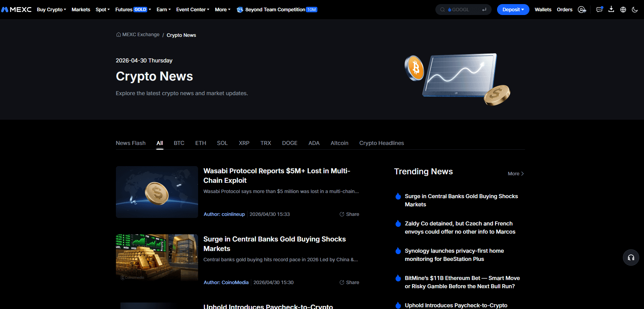Open trending Surge in Central Banks Gold link
The width and height of the screenshot is (644, 309).
pyautogui.click(x=461, y=200)
